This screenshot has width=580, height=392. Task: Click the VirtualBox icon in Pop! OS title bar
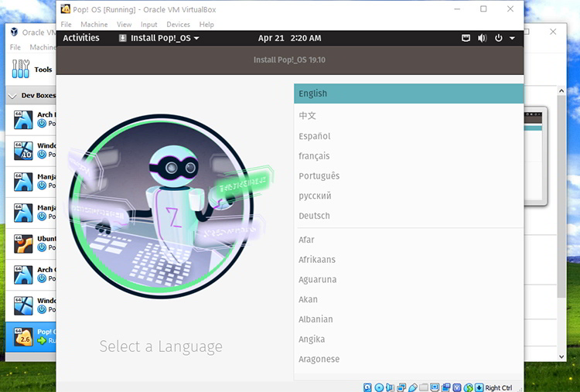point(66,9)
